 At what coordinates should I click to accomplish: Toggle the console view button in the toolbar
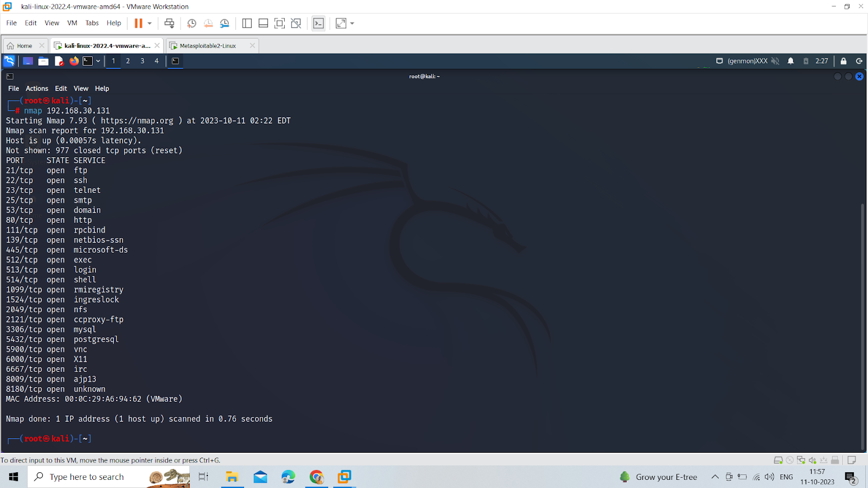click(x=318, y=23)
